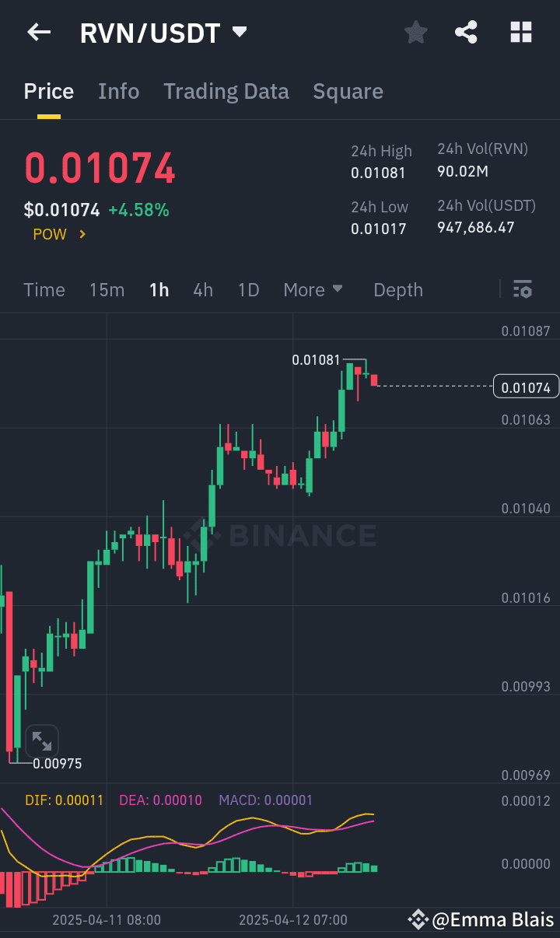Open the markets grid view
The height and width of the screenshot is (938, 560).
[x=520, y=32]
